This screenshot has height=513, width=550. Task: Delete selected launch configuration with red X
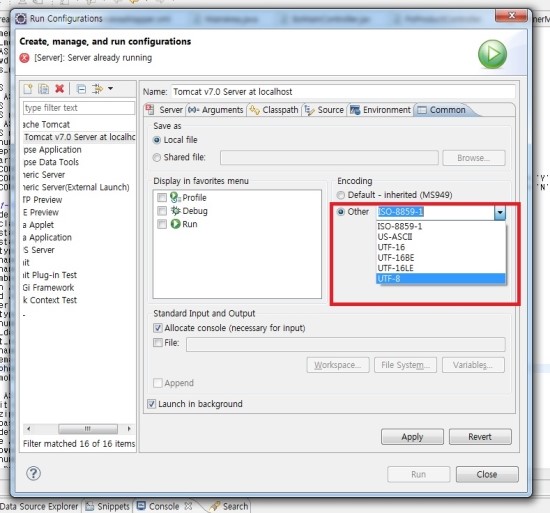[x=60, y=89]
